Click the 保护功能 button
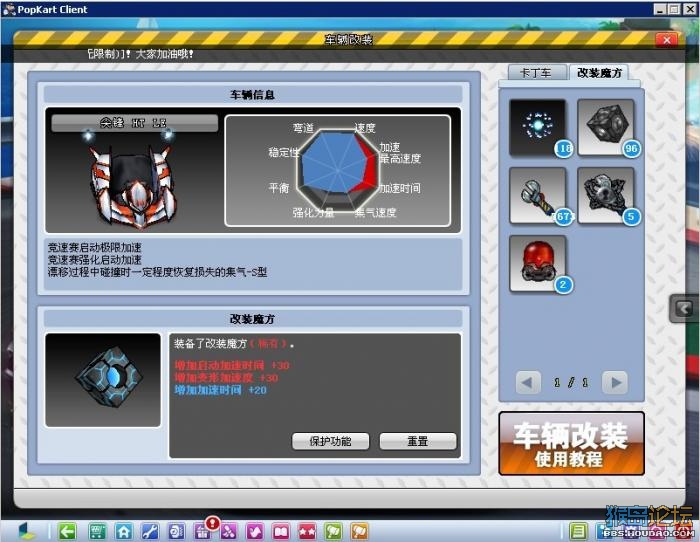Screen dimensions: 700x542 click(x=330, y=441)
